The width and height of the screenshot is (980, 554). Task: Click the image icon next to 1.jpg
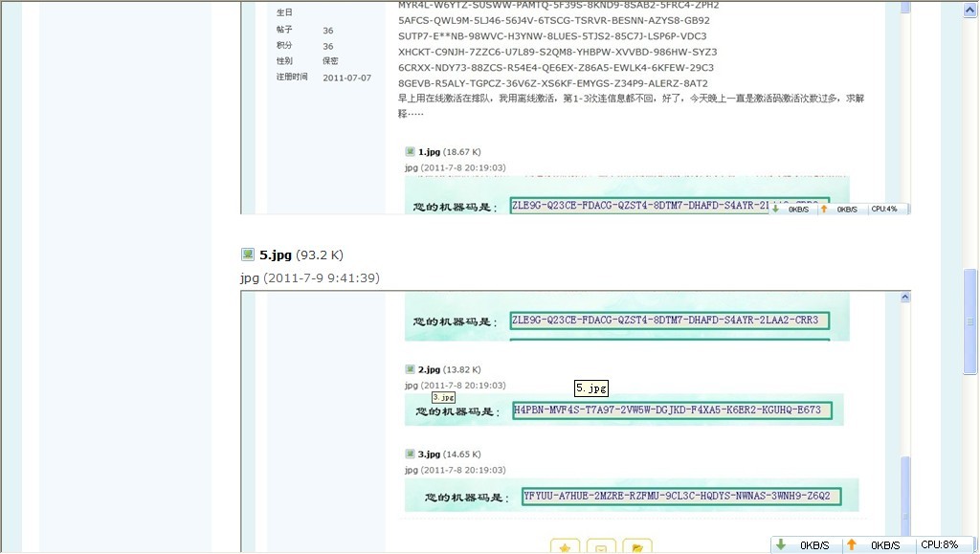point(410,151)
